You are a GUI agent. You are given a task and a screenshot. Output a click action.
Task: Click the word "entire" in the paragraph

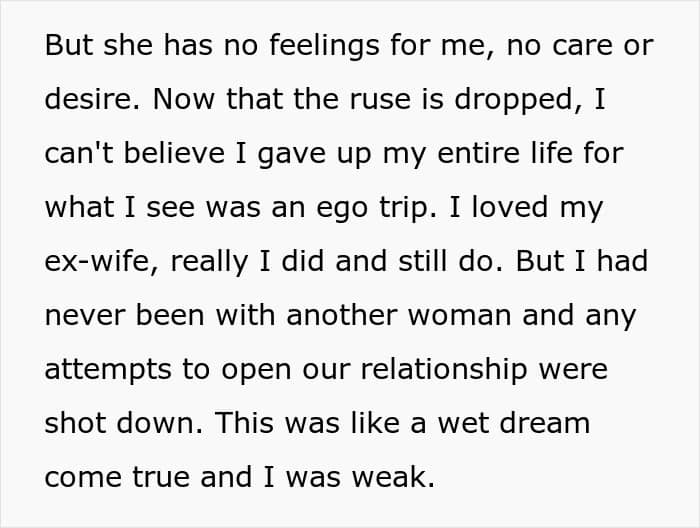[x=472, y=153]
